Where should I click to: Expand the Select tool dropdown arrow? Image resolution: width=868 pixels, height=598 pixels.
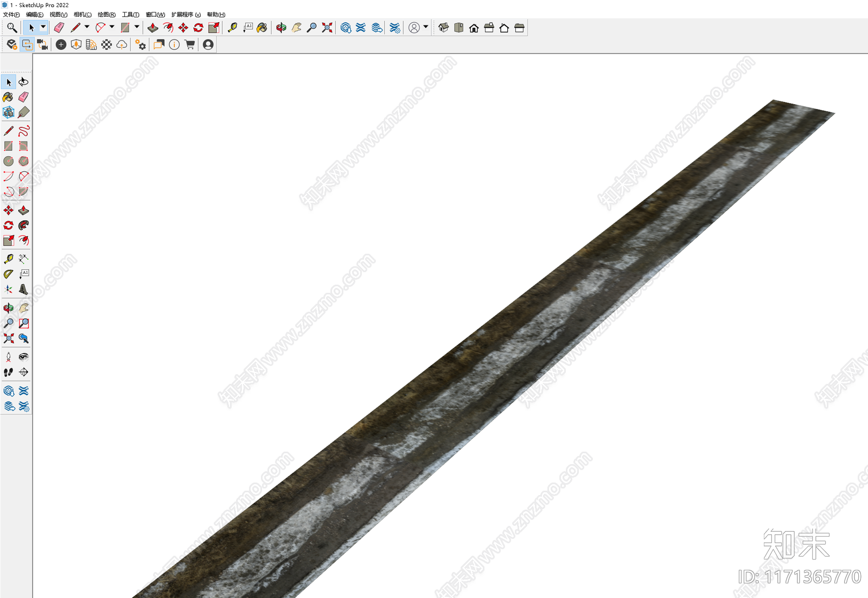pyautogui.click(x=43, y=27)
